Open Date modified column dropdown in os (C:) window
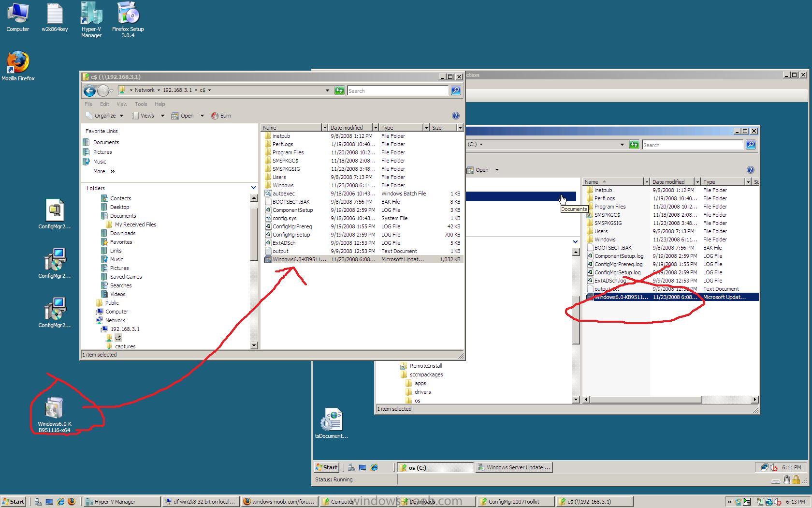 coord(697,182)
